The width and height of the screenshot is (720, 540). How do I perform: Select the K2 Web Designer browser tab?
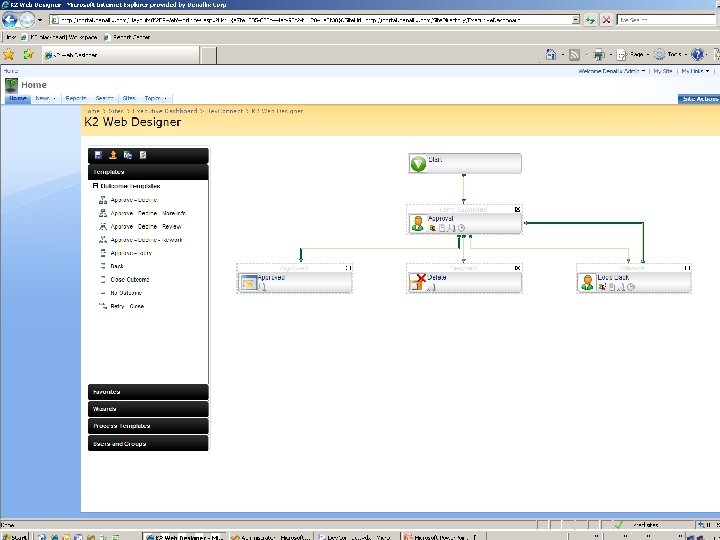point(121,55)
